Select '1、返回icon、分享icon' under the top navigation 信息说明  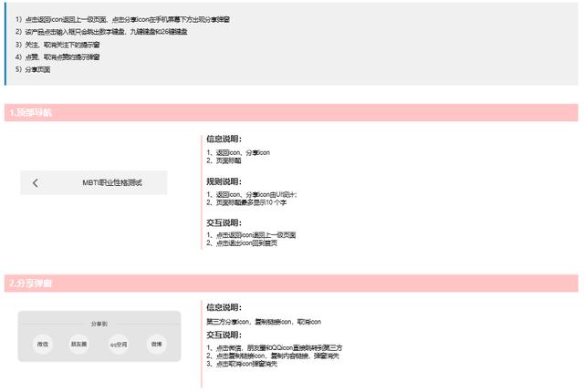(x=238, y=152)
